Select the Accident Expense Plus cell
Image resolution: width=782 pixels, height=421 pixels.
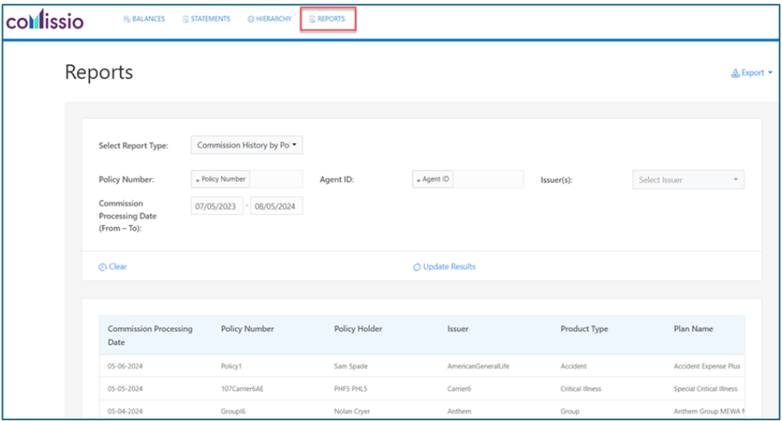pyautogui.click(x=707, y=366)
